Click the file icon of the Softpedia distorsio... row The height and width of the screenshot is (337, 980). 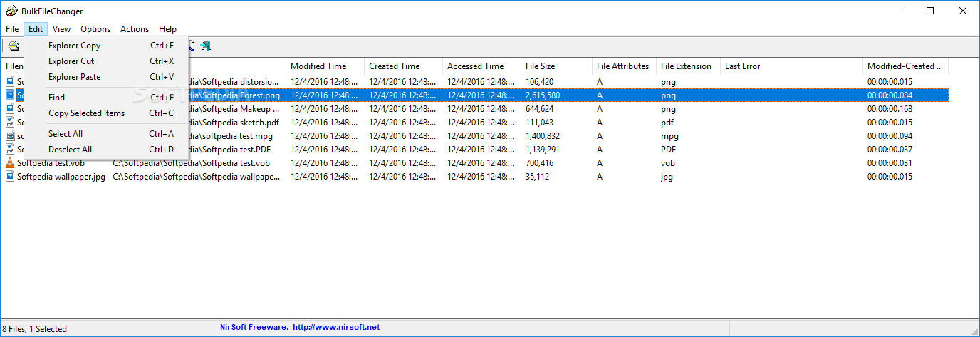pyautogui.click(x=10, y=82)
